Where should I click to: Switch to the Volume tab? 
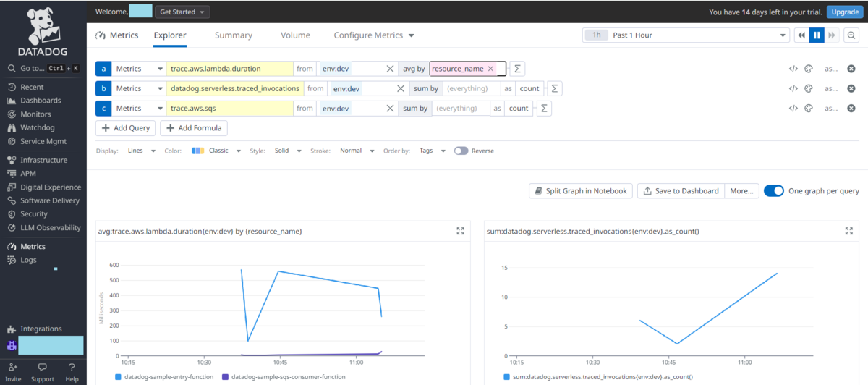[295, 35]
